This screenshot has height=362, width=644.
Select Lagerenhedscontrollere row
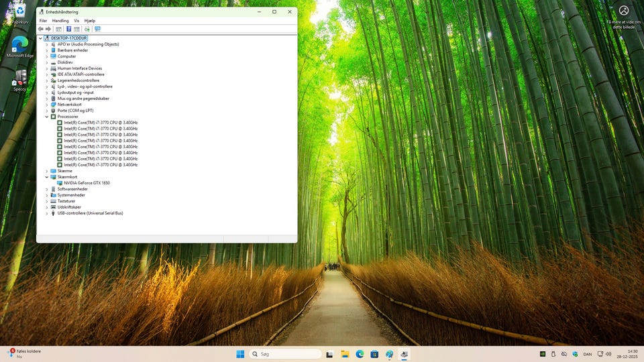pos(78,80)
